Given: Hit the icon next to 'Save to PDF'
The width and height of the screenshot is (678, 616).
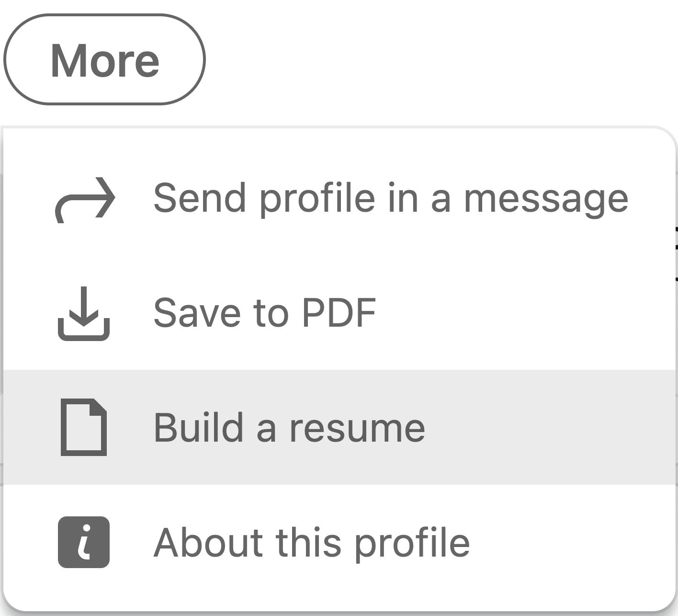Looking at the screenshot, I should [84, 314].
